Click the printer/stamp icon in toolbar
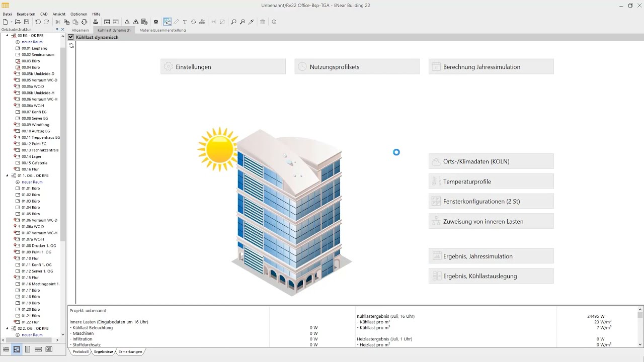 [x=96, y=22]
